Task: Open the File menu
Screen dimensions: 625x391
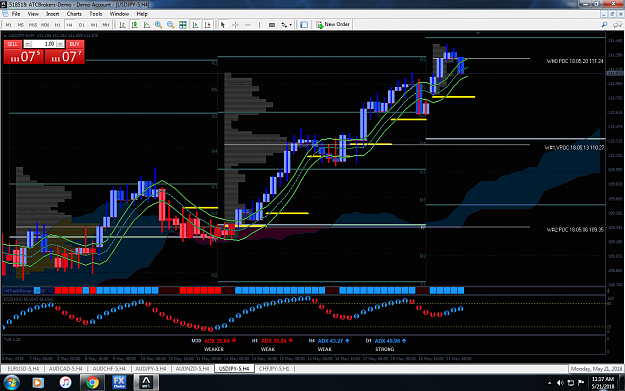Action: [x=16, y=14]
